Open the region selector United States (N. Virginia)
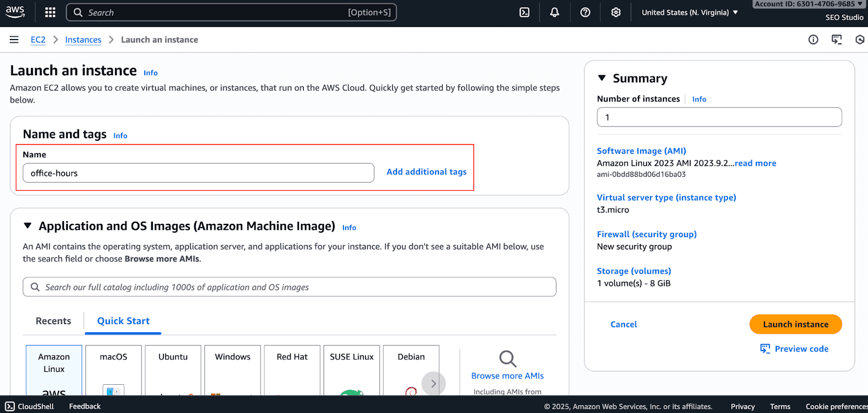The width and height of the screenshot is (868, 413). coord(690,12)
